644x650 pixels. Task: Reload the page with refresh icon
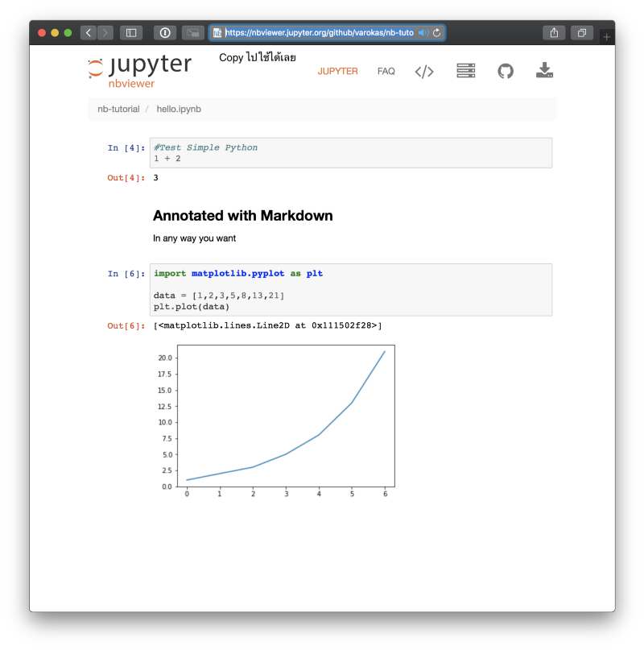(x=437, y=33)
